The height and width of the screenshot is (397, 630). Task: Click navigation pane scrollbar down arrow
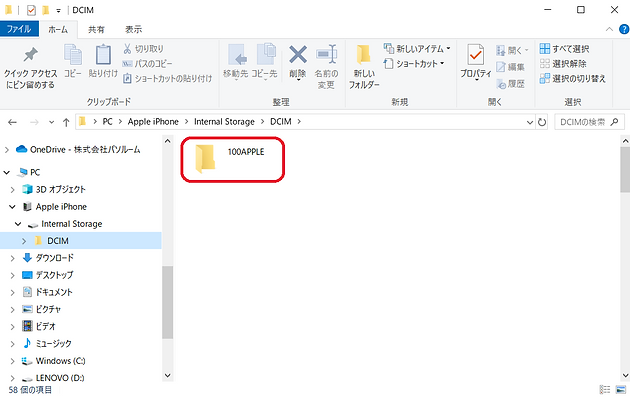coord(168,376)
